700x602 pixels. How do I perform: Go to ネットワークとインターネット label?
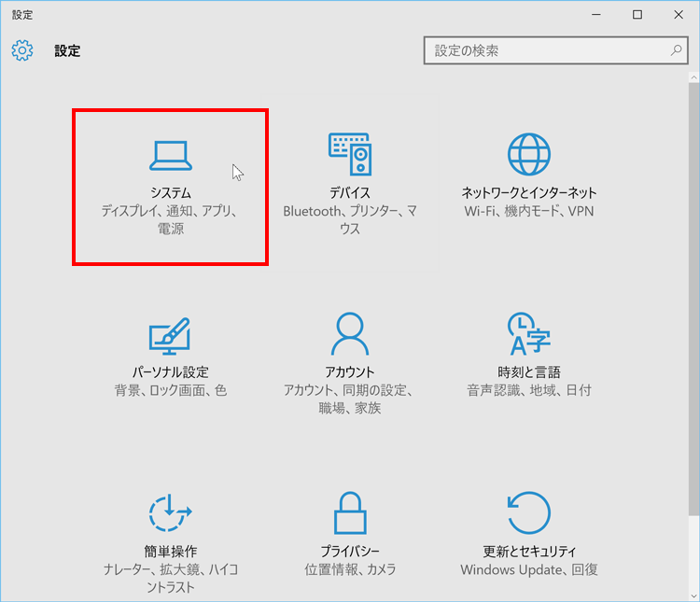[x=528, y=192]
